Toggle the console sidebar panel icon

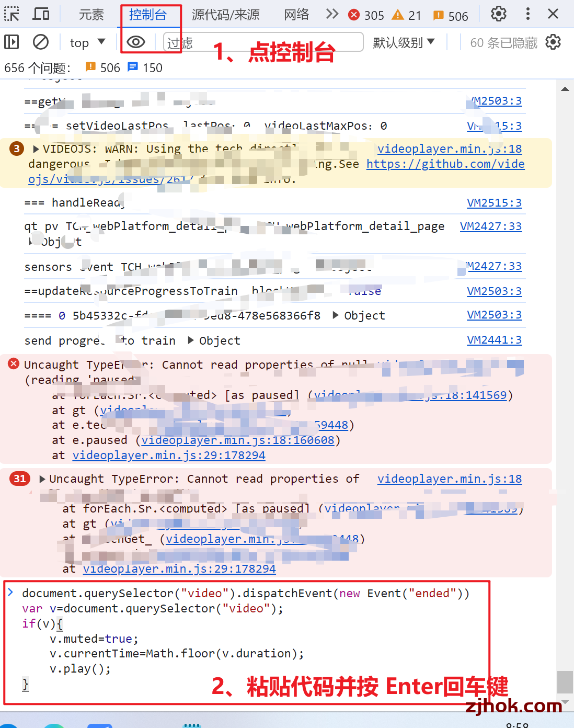click(x=12, y=42)
